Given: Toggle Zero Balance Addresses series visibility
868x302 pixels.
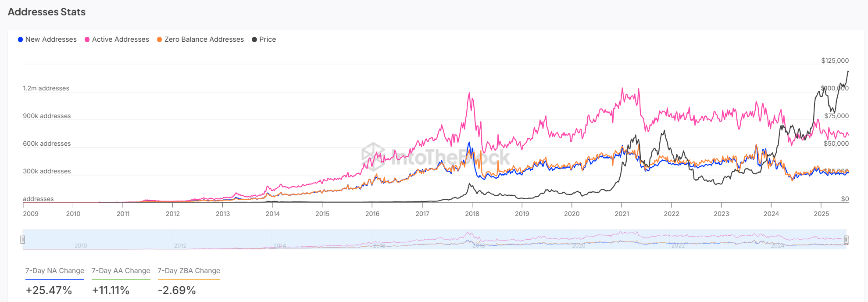Looking at the screenshot, I should point(200,40).
